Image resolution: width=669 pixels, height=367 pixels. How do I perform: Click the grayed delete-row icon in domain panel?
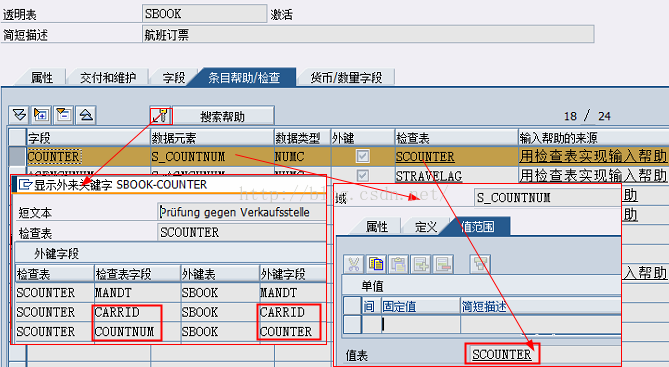(443, 264)
